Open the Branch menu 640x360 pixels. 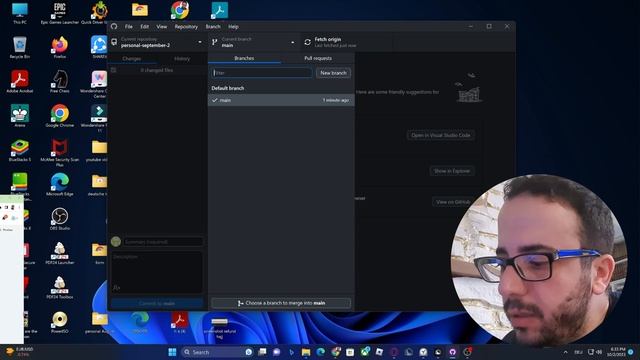coord(213,27)
